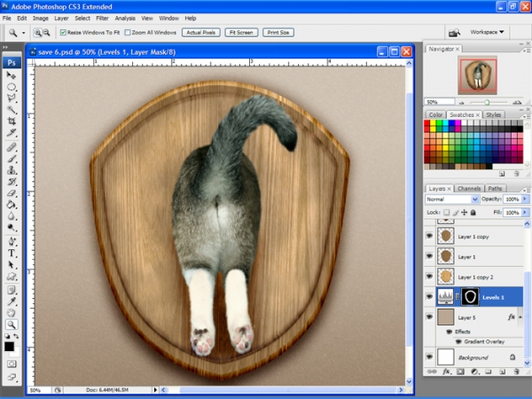Select the Slice tool
This screenshot has width=532, height=399.
tap(12, 133)
